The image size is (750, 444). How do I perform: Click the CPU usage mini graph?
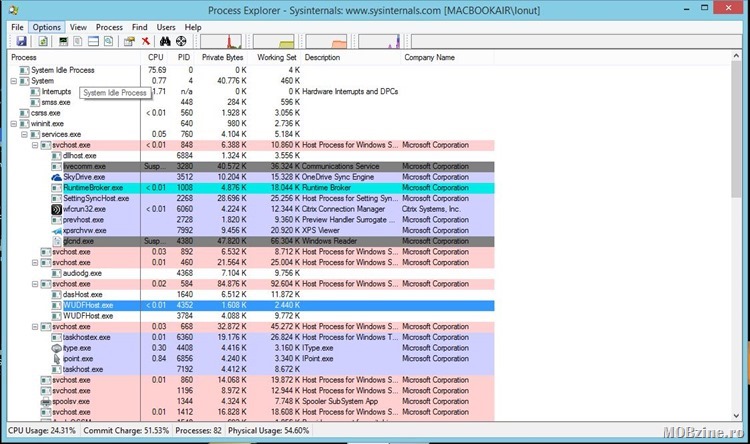pyautogui.click(x=221, y=41)
